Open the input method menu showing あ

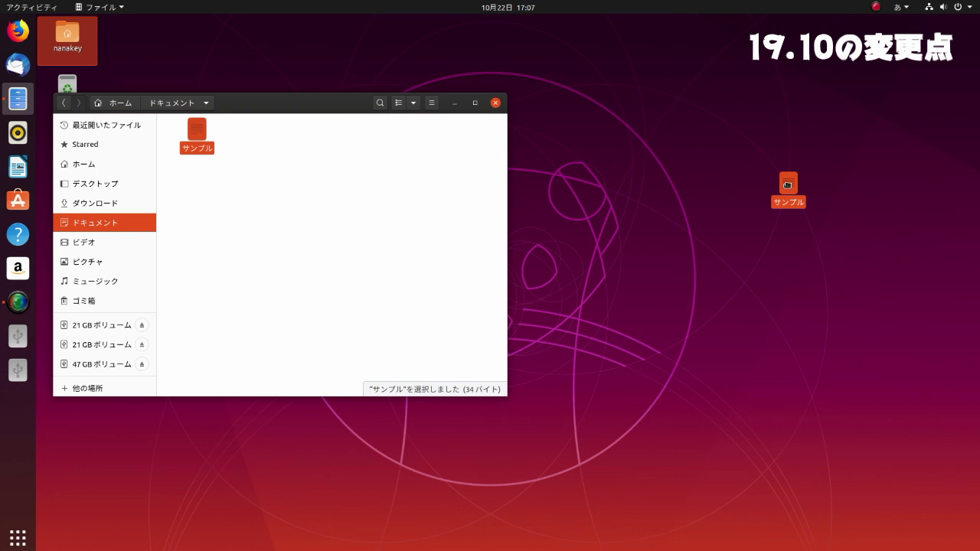pyautogui.click(x=902, y=6)
